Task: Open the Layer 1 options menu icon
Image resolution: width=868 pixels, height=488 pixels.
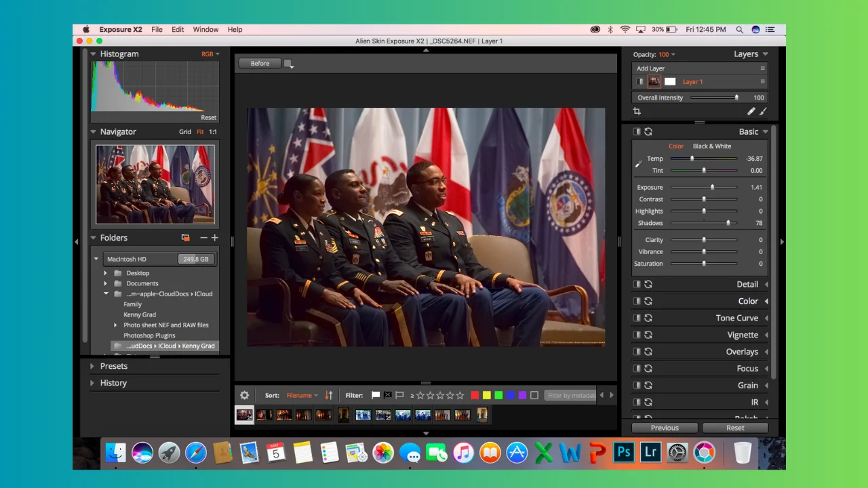Action: tap(762, 81)
